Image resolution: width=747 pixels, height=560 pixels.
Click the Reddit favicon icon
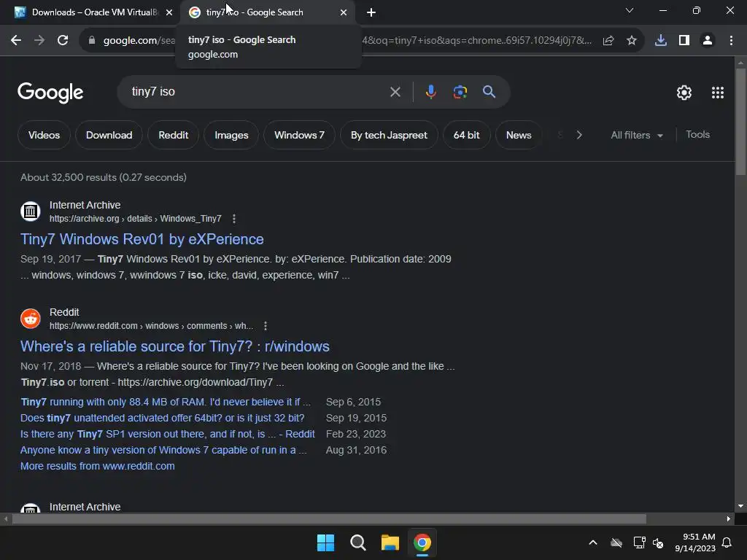coord(31,318)
